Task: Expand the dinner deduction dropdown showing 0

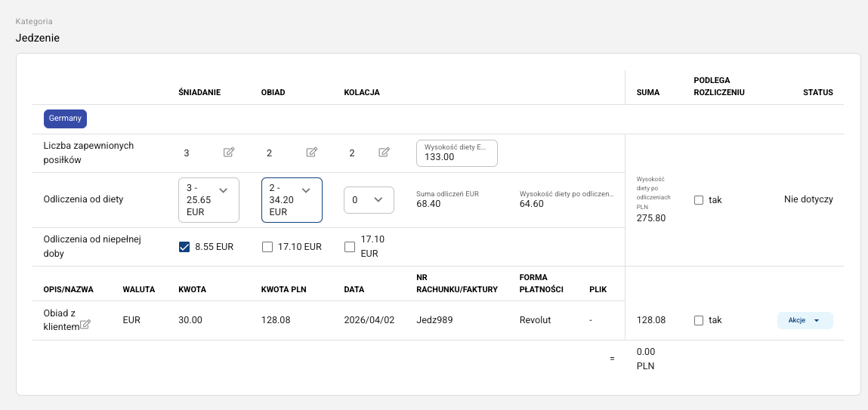Action: [369, 200]
